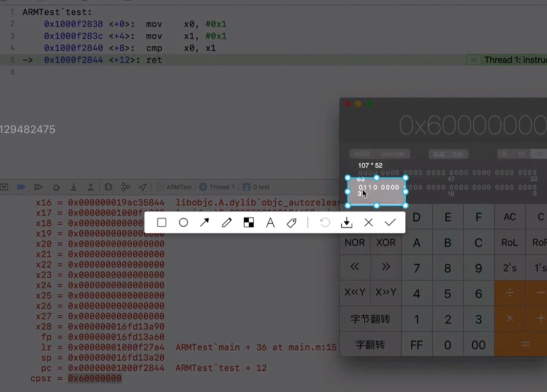Pick the pencil drawing tool
The image size is (547, 392).
[x=227, y=223]
